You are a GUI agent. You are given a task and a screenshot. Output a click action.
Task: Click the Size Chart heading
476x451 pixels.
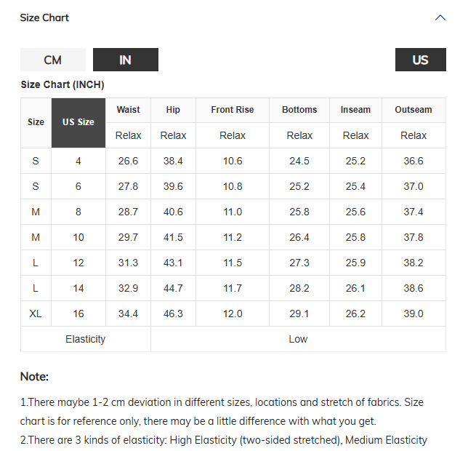[x=44, y=17]
